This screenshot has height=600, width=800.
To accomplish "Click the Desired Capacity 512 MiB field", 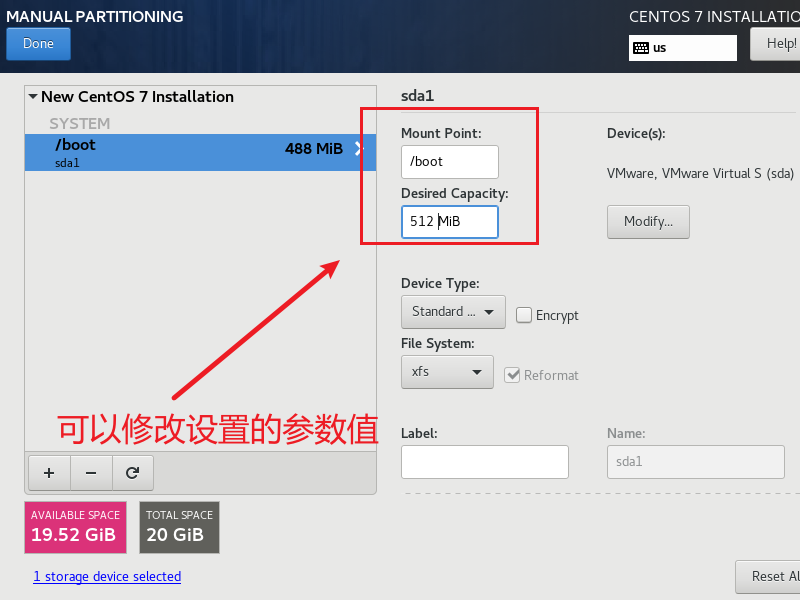I will point(449,222).
